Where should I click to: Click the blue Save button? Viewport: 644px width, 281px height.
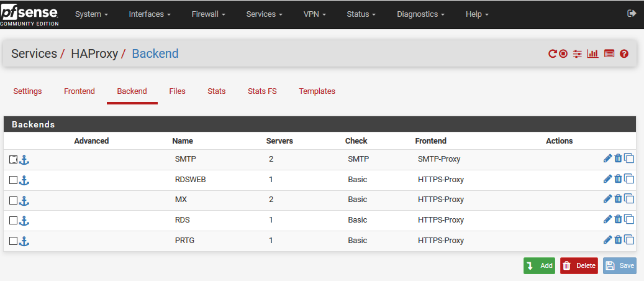coord(620,266)
